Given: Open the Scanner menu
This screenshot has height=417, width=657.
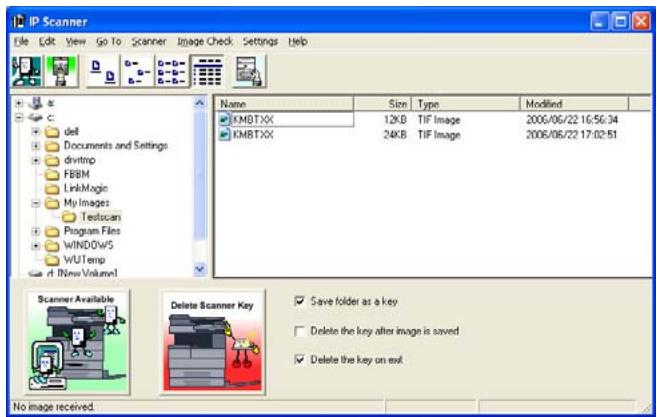Looking at the screenshot, I should click(x=149, y=41).
